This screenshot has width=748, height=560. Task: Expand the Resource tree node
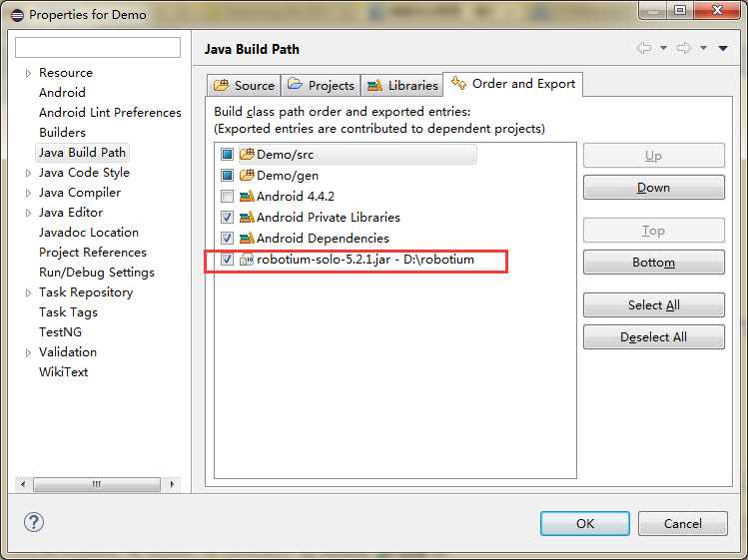point(28,73)
